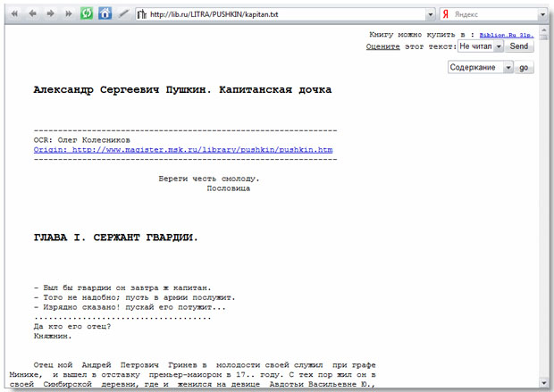Click the label 'этот текст:'

pos(431,46)
